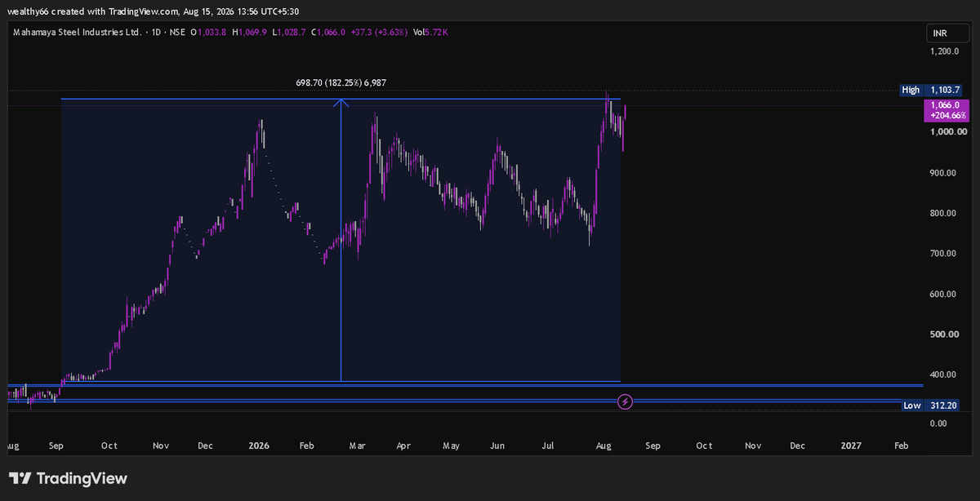Image resolution: width=980 pixels, height=501 pixels.
Task: Click the close value C1,066.0
Action: click(x=328, y=32)
